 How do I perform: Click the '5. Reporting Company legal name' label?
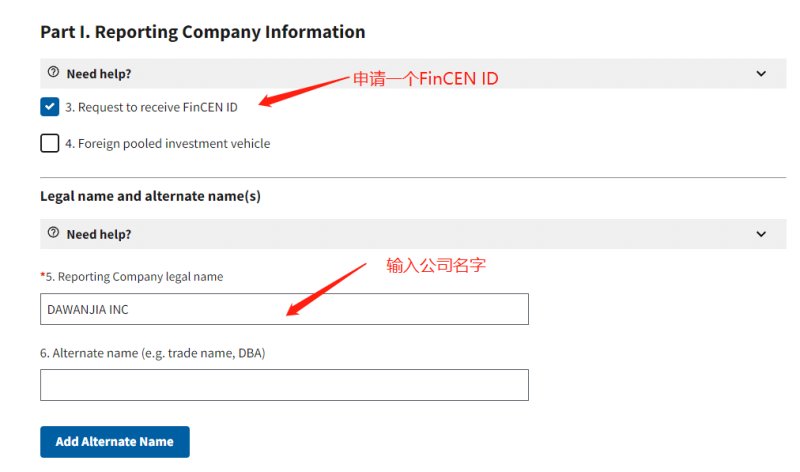click(132, 277)
